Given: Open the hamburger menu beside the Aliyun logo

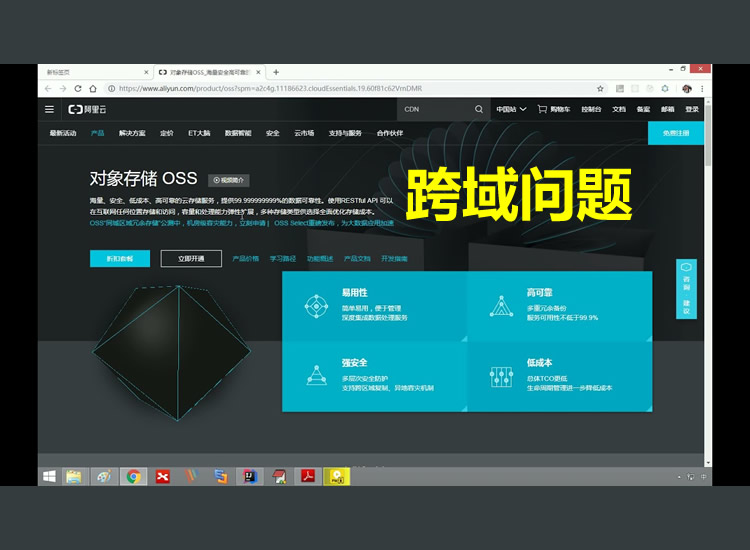Looking at the screenshot, I should (49, 109).
